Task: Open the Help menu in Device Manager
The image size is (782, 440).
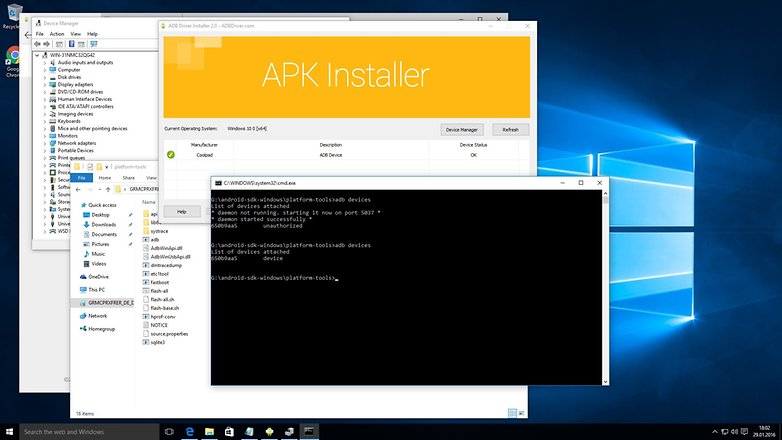Action: (x=92, y=34)
